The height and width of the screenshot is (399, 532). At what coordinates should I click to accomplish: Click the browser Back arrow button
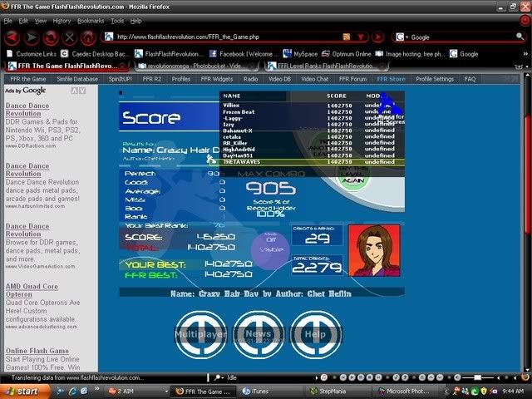[x=11, y=37]
